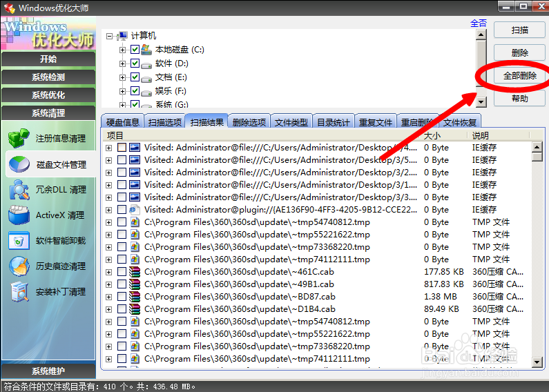
Task: Sort results by 说明 column header
Action: click(499, 135)
